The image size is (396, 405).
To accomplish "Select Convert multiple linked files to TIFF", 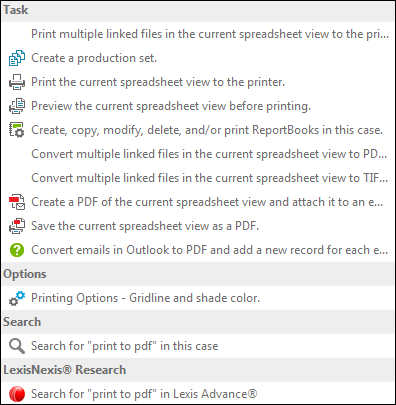I will pos(210,178).
